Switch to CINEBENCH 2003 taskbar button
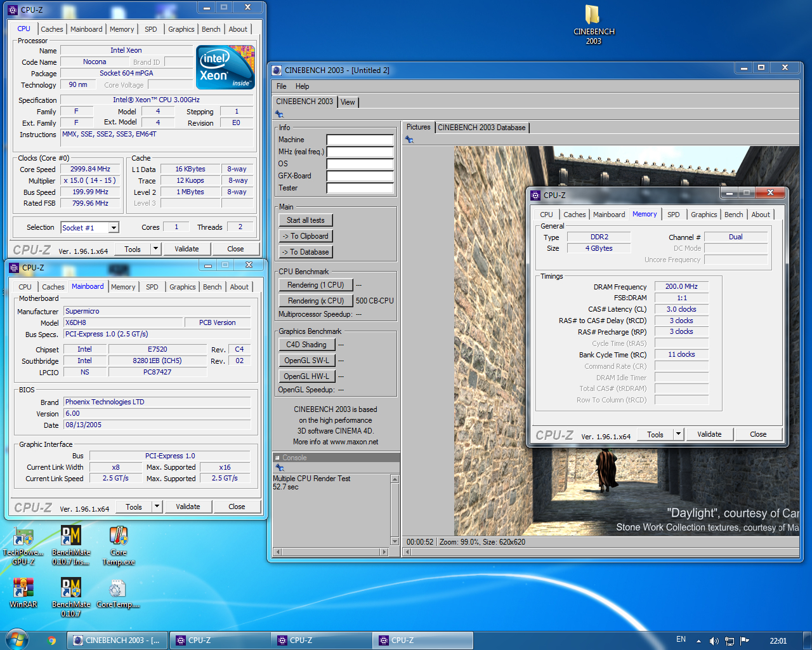The image size is (812, 650). tap(118, 640)
